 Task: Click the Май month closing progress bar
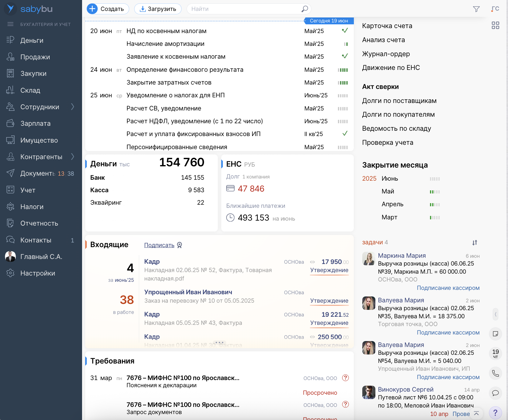434,192
